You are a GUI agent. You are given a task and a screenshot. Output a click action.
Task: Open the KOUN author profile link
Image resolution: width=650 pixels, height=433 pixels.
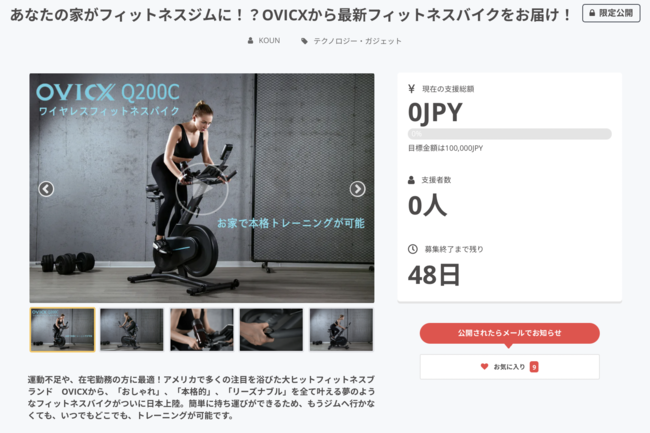tap(269, 41)
